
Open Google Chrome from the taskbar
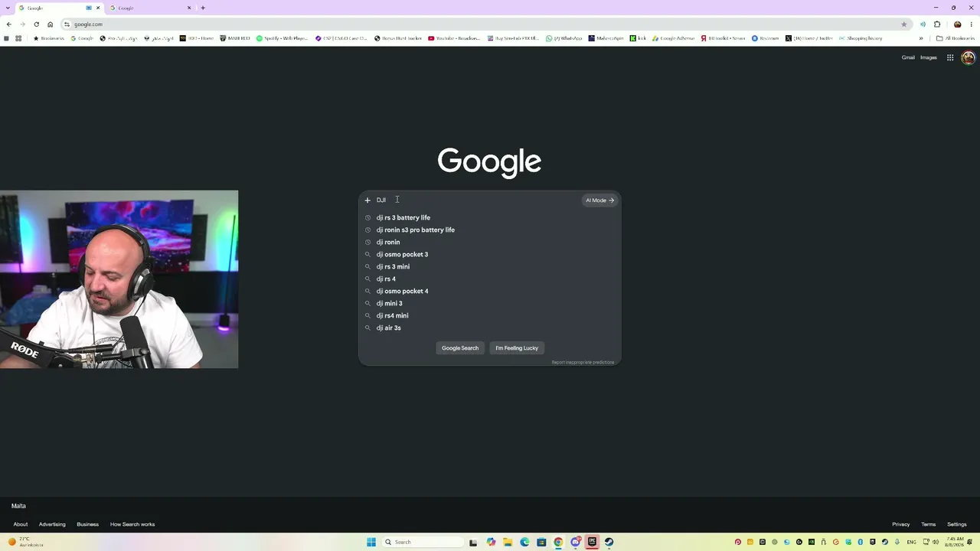coord(558,542)
